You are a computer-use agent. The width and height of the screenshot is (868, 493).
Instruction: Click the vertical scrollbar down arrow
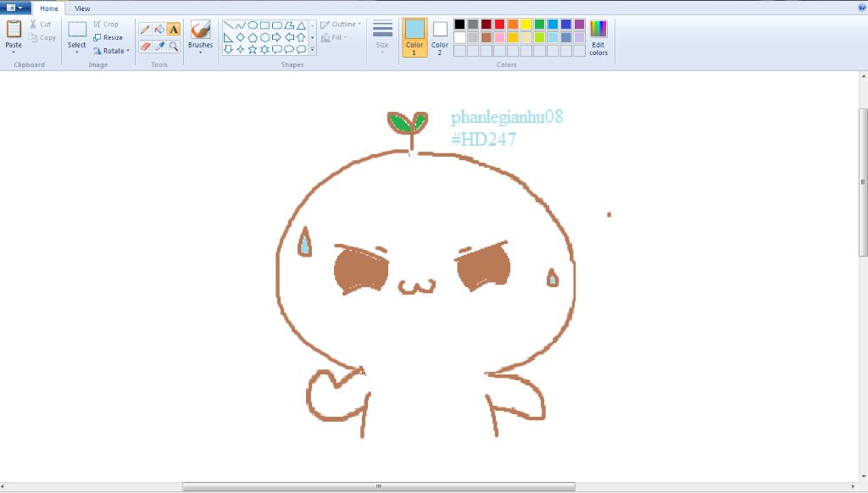point(863,477)
